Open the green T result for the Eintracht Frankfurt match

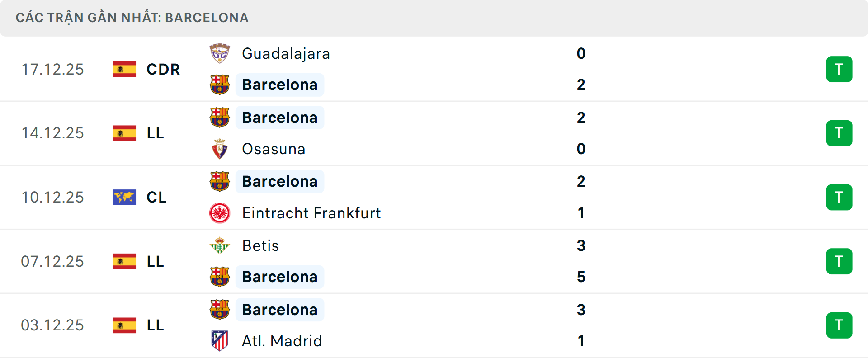(x=840, y=197)
